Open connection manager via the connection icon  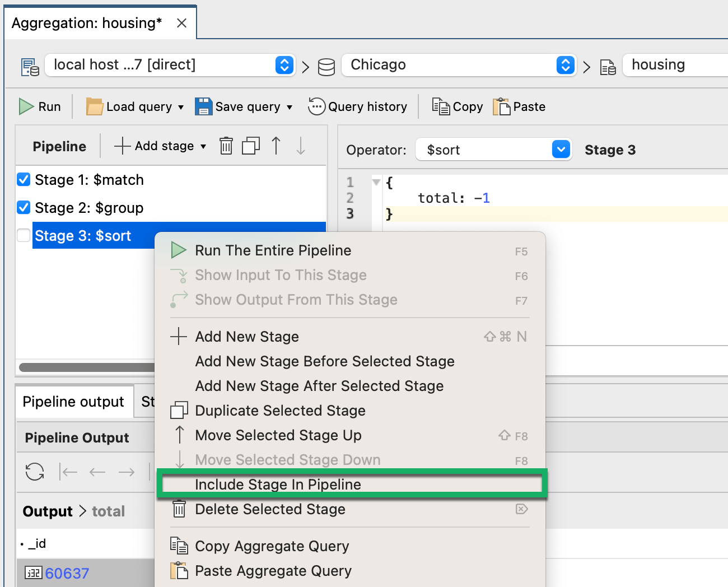coord(29,66)
